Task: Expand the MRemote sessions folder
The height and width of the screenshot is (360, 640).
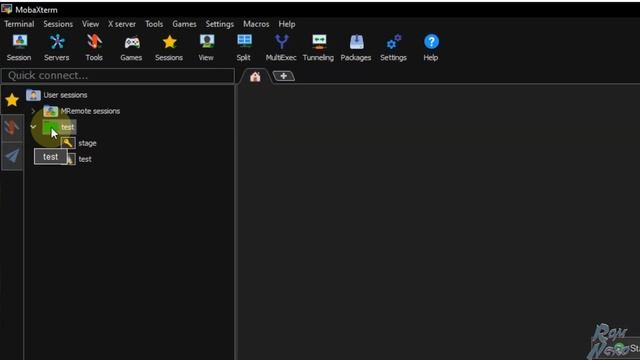Action: [33, 111]
